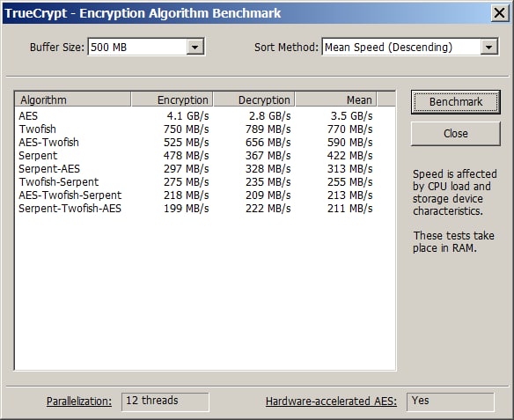Click the 770 MB/s mean value
Viewport: 514px width, 420px height.
pos(349,129)
